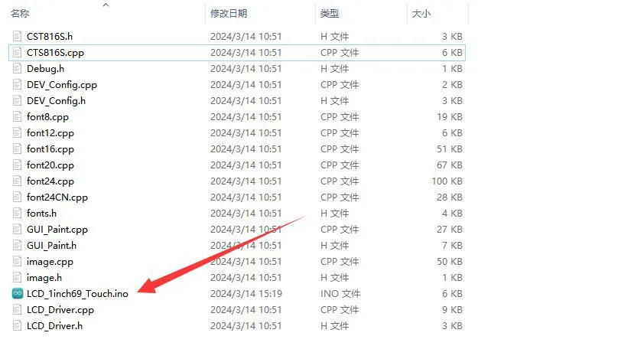Screen dimensions: 644x359
Task: Sort by the 类型 column header
Action: (330, 14)
